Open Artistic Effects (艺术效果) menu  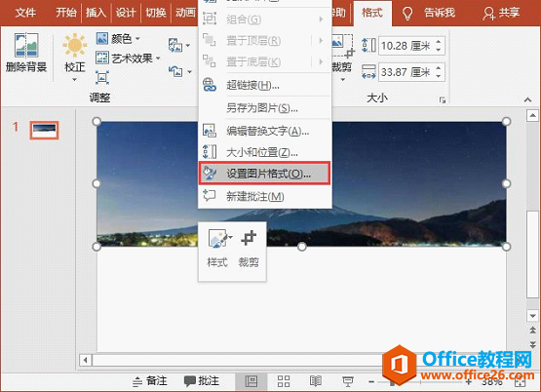click(x=128, y=59)
